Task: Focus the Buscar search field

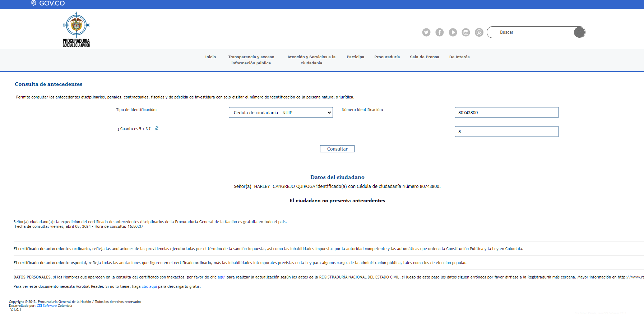Action: coord(532,32)
